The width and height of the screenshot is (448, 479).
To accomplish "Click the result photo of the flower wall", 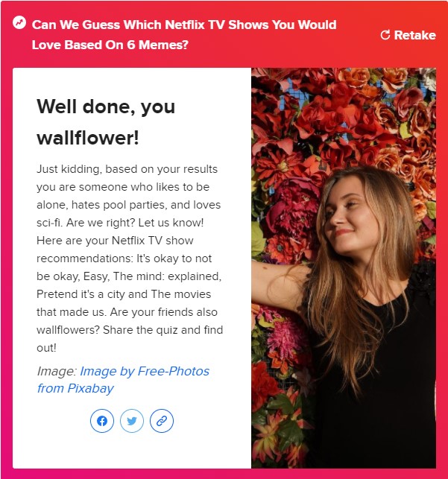I will pos(344,268).
